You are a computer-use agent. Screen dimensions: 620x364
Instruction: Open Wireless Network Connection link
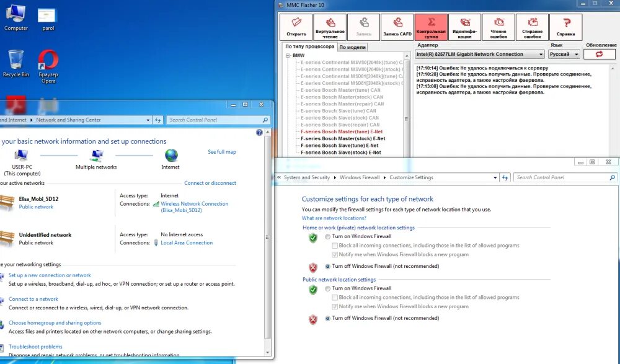(194, 207)
